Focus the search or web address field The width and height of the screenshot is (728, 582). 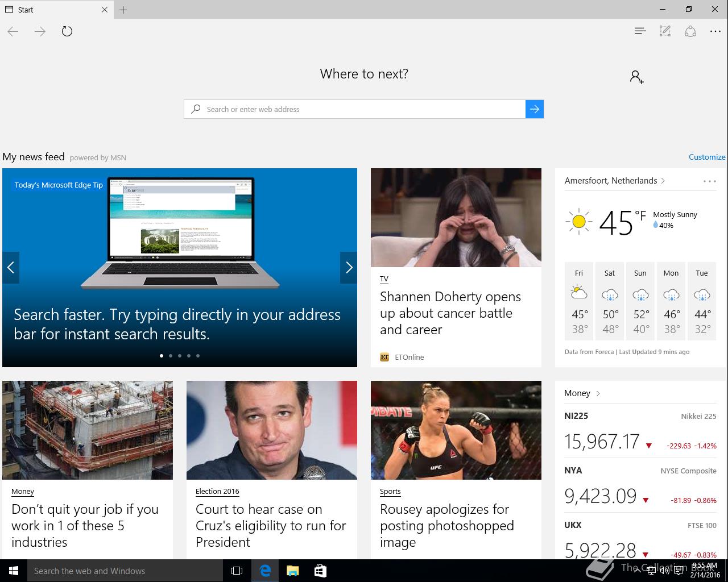coord(355,109)
